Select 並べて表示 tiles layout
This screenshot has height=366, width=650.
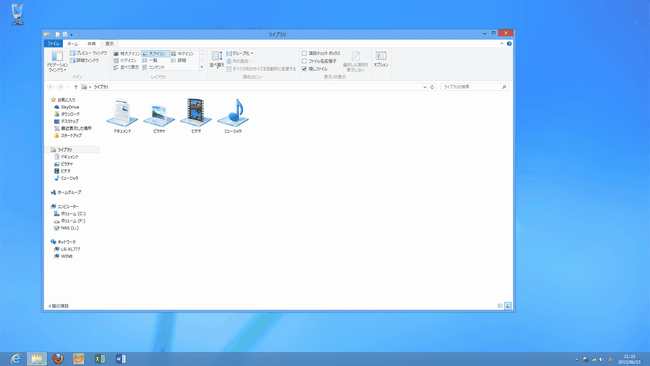coord(126,67)
